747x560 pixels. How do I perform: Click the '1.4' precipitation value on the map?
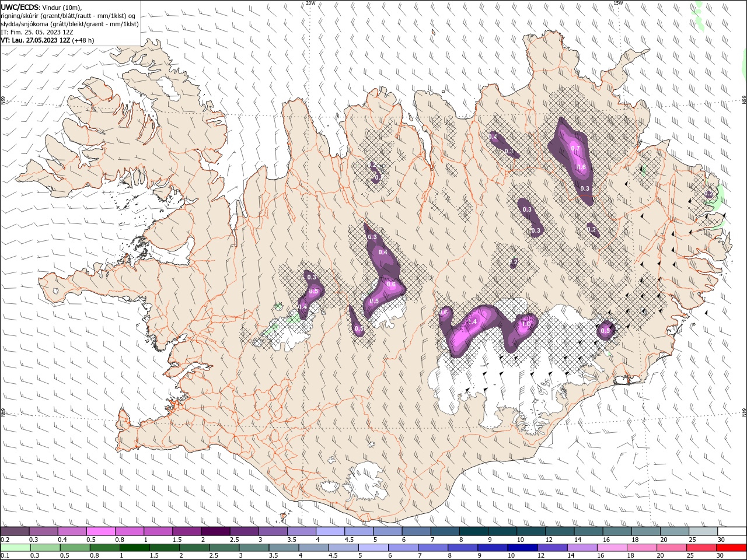coord(472,322)
